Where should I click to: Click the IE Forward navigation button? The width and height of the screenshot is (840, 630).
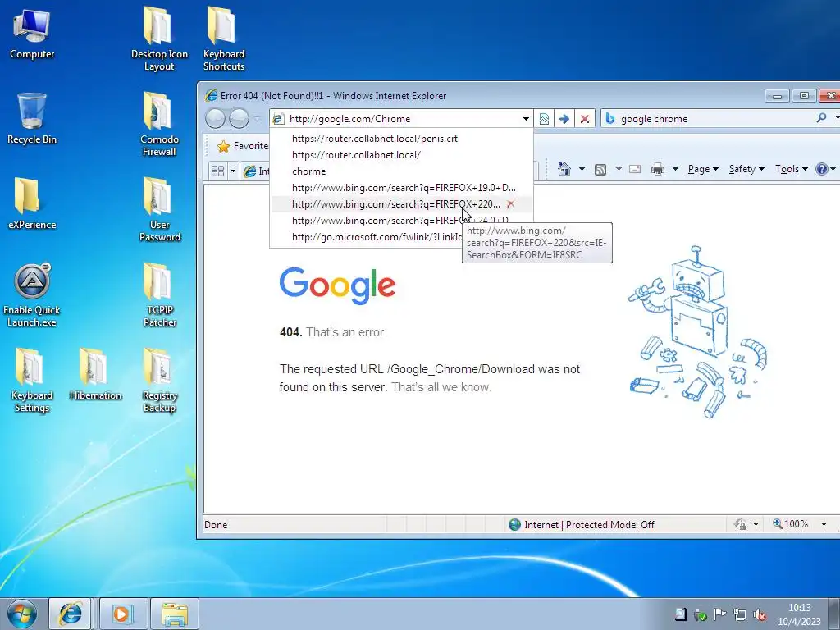[239, 118]
